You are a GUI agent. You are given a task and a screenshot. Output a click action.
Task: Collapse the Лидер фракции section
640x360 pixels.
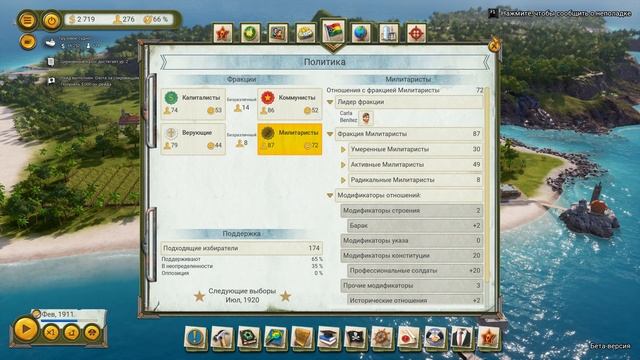(x=330, y=102)
